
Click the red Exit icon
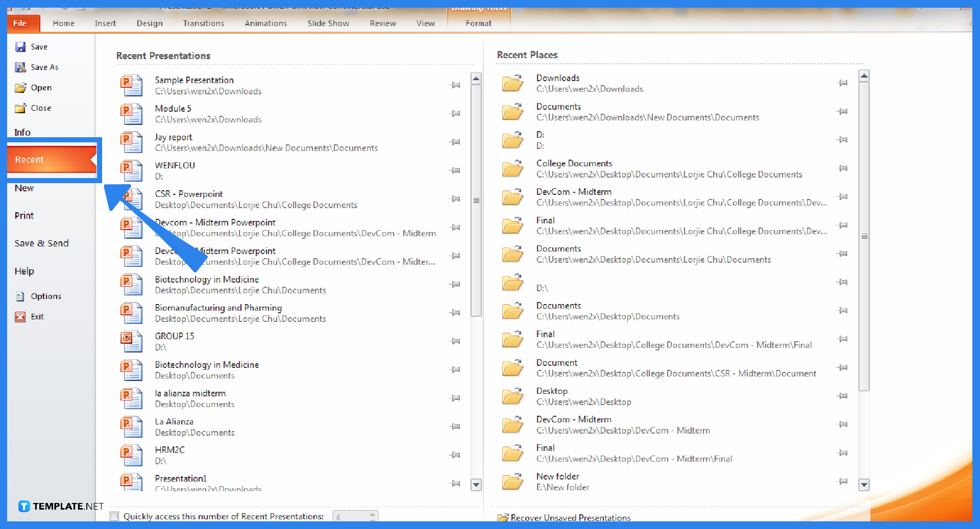click(x=19, y=316)
